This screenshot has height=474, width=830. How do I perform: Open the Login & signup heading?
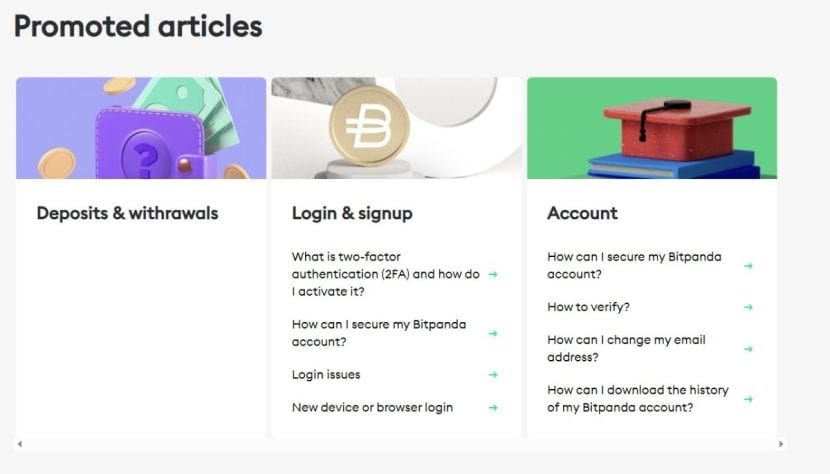coord(352,213)
